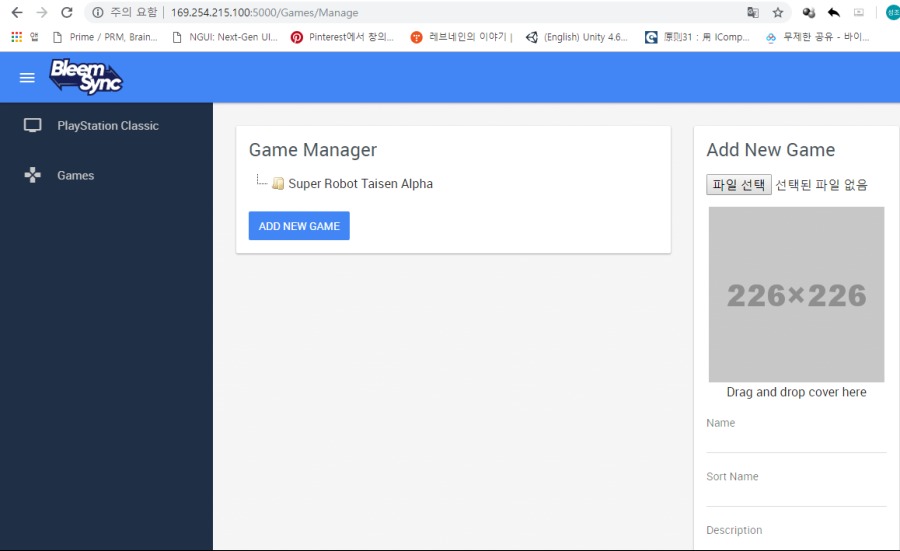Screen dimensions: 900x551
Task: Click the 226×226 cover placeholder
Action: [x=796, y=294]
